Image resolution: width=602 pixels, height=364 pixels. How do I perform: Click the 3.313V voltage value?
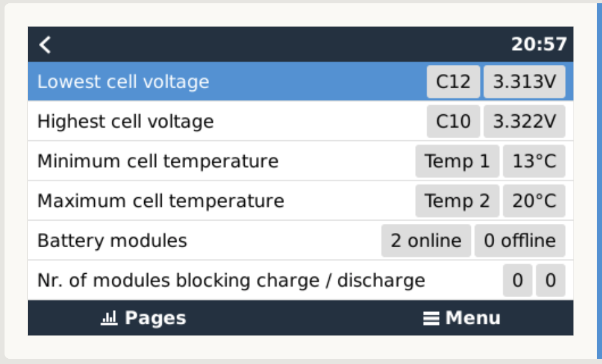[x=524, y=82]
